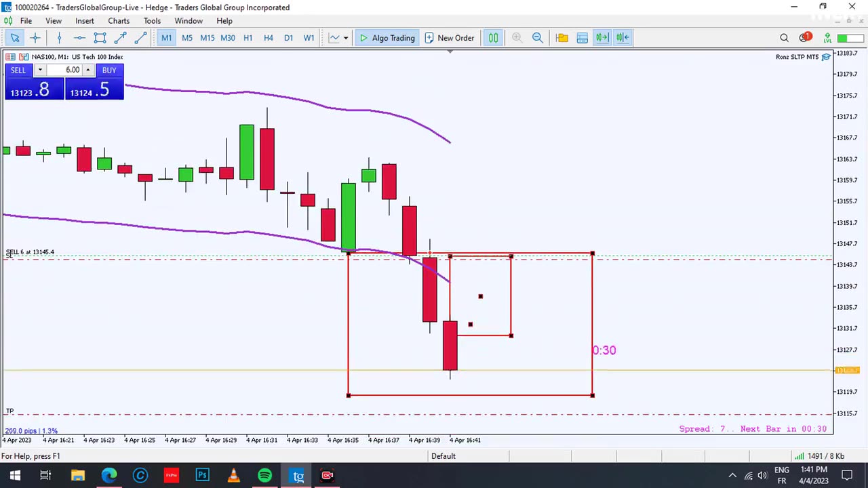
Task: Open the View menu
Action: tap(54, 21)
